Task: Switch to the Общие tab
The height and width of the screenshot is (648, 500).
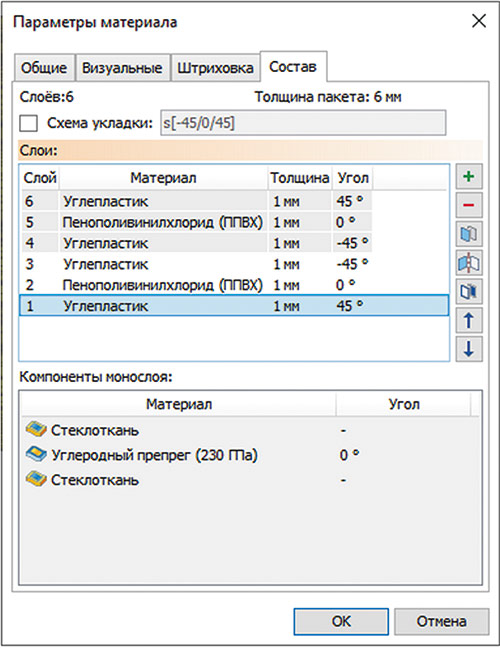Action: point(44,68)
